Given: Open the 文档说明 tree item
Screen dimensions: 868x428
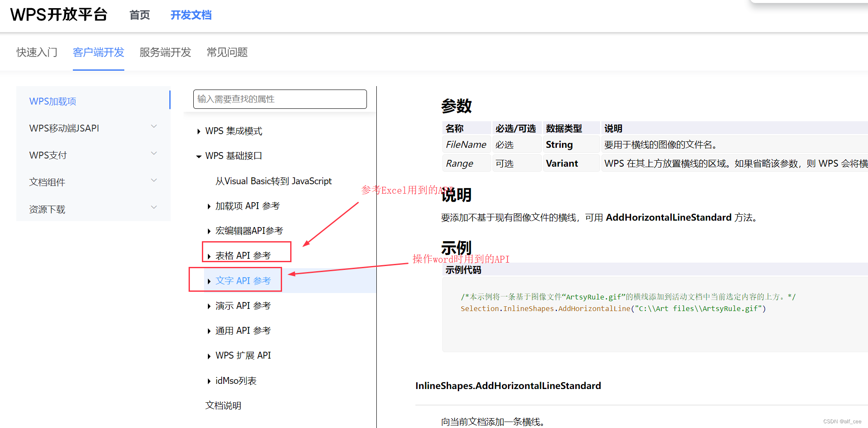Looking at the screenshot, I should (223, 405).
